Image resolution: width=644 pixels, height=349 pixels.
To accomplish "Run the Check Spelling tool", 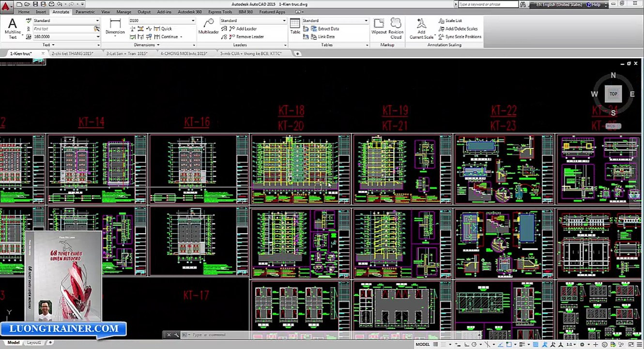I will point(29,20).
